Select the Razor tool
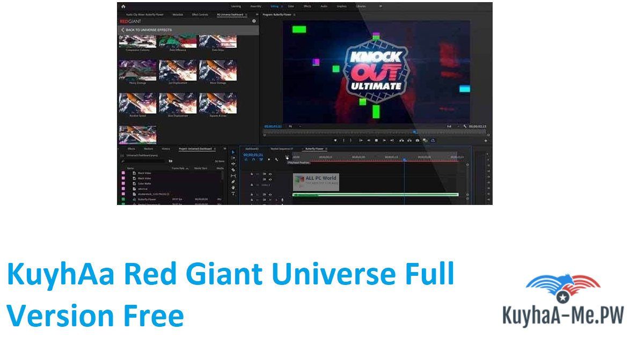This screenshot has width=644, height=337. click(x=233, y=170)
